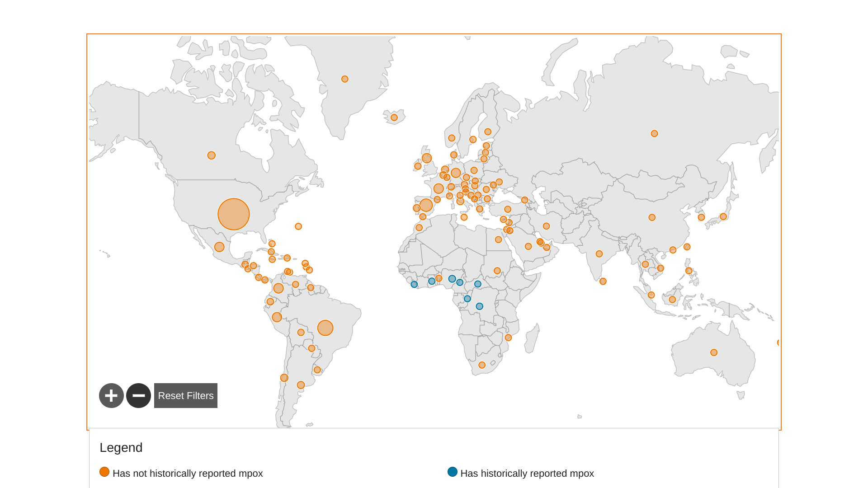Click the Russia map bubble
Image resolution: width=868 pixels, height=488 pixels.
(x=654, y=134)
